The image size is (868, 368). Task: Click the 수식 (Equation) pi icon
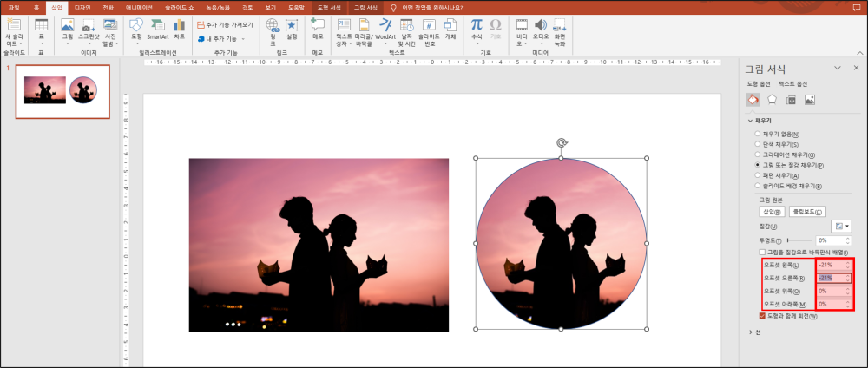477,24
